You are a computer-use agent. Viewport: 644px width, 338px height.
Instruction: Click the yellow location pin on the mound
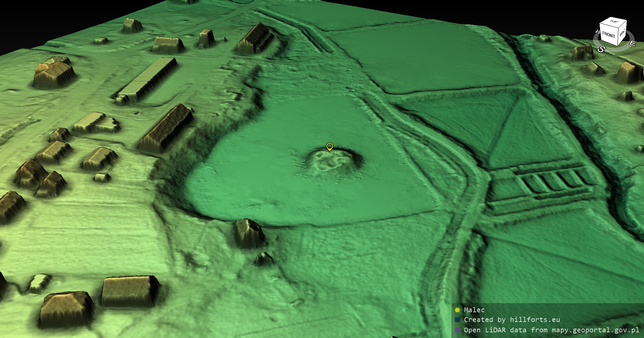(x=329, y=146)
